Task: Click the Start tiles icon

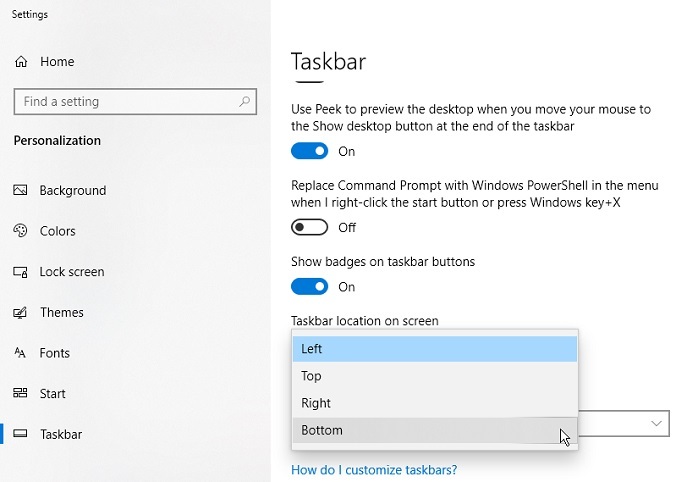Action: click(x=20, y=393)
